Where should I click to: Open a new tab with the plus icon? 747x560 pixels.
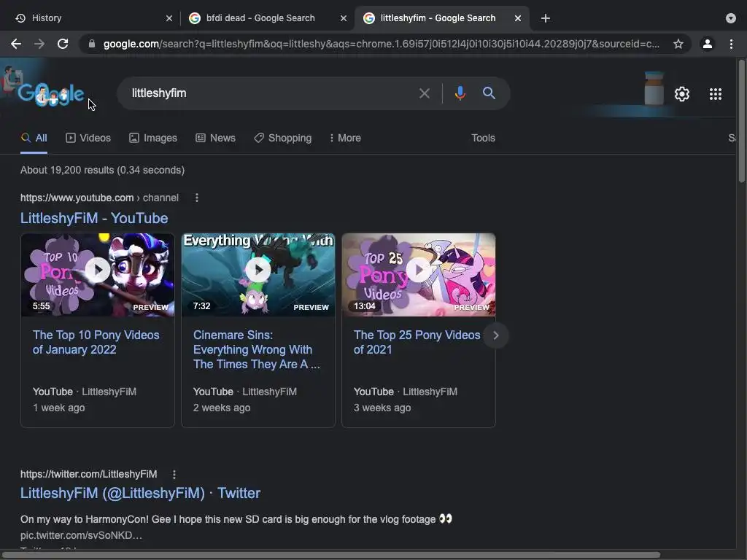point(546,18)
